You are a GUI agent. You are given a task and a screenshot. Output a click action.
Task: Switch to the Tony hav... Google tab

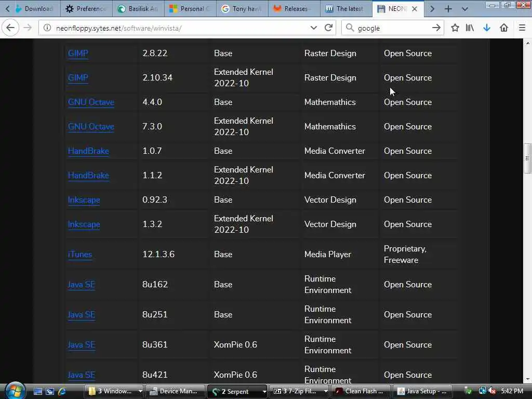[242, 9]
